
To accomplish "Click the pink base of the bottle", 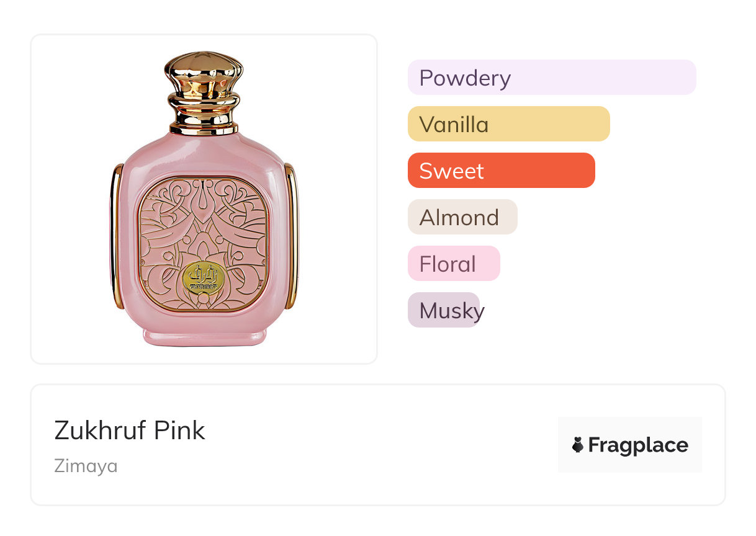I will (x=204, y=336).
